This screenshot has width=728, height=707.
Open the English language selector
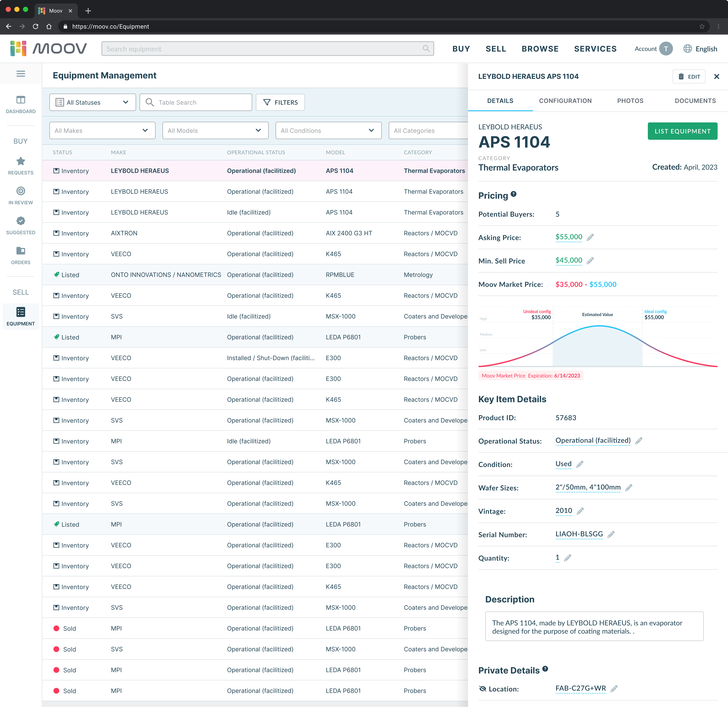coord(700,49)
